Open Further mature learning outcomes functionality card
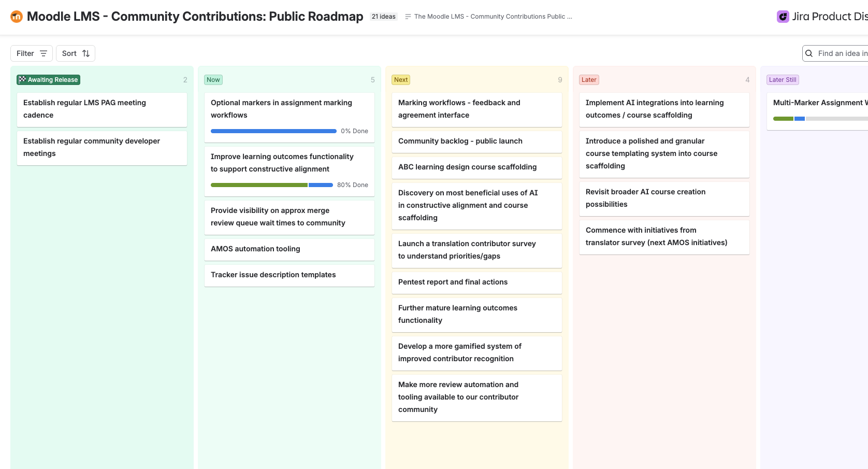Screen dimensions: 868x469 tap(477, 315)
